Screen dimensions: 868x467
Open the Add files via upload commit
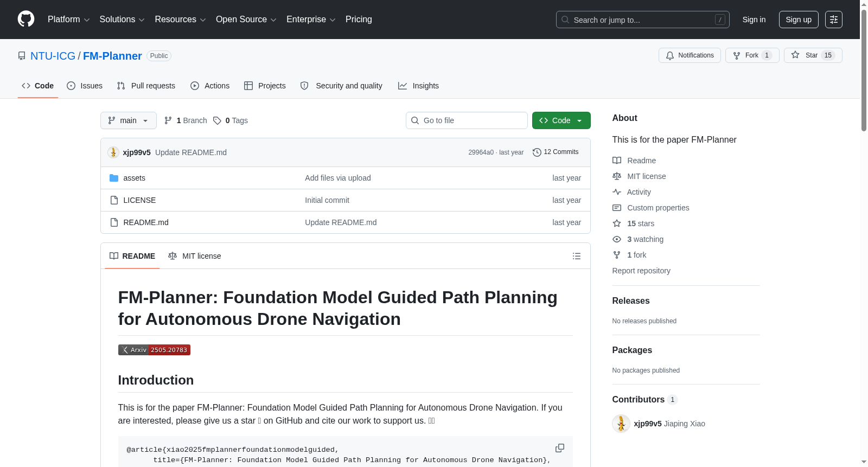(x=338, y=178)
